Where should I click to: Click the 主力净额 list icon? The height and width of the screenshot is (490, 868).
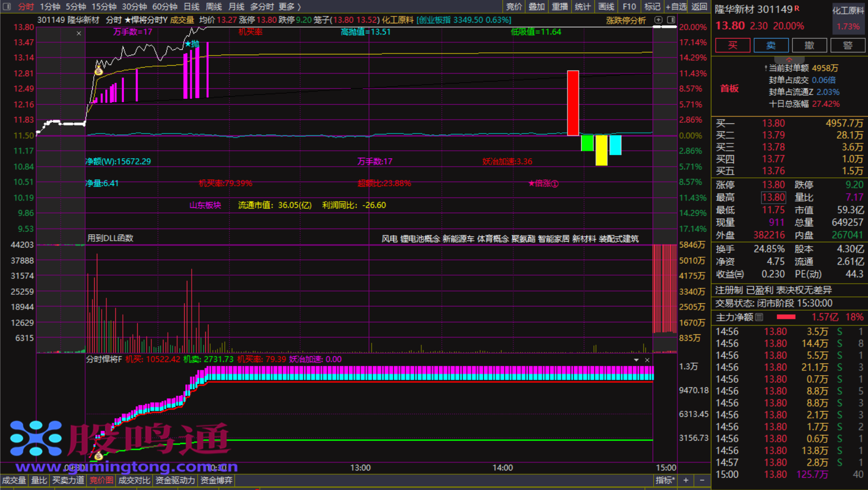tap(759, 317)
